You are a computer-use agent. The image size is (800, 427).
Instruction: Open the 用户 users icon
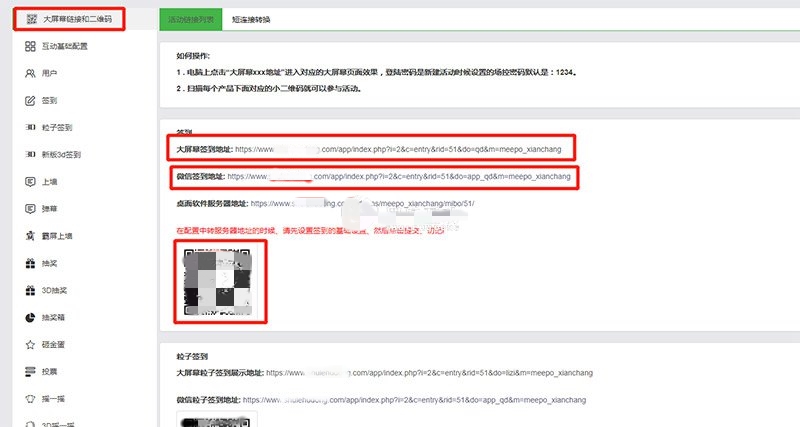[x=30, y=73]
